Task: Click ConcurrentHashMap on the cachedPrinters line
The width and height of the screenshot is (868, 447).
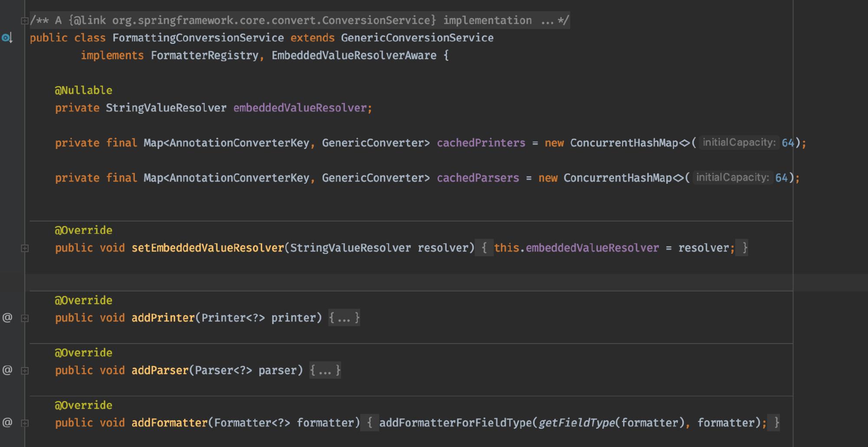Action: (624, 143)
